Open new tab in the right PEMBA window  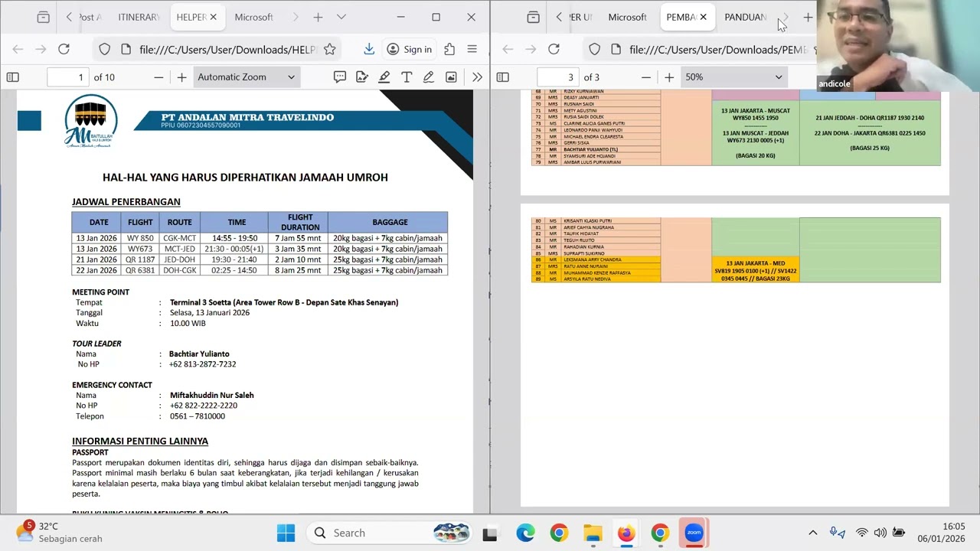point(808,17)
